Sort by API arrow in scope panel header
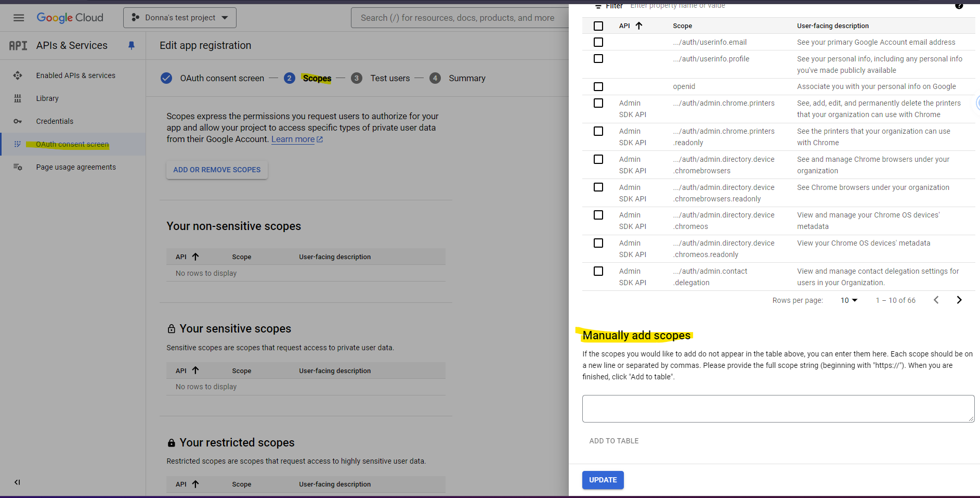Screen dimensions: 980x498 (639, 25)
